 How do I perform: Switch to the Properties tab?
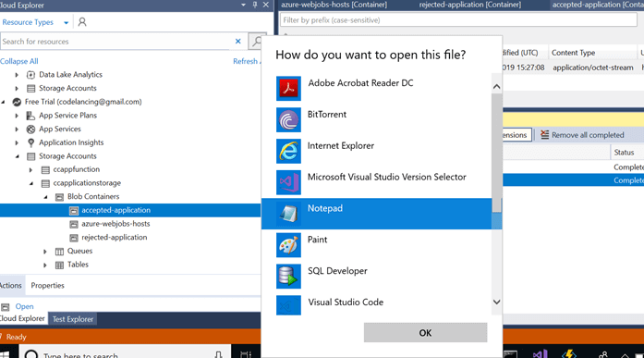click(48, 285)
